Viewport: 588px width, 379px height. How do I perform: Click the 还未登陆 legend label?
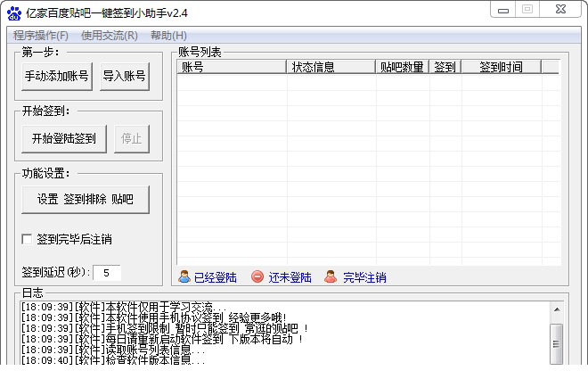click(290, 277)
